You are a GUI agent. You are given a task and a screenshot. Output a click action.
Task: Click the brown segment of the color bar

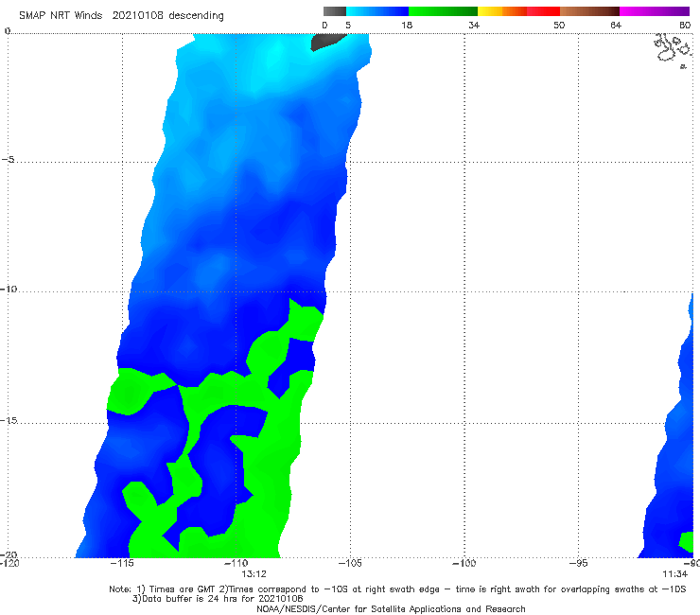pos(589,11)
